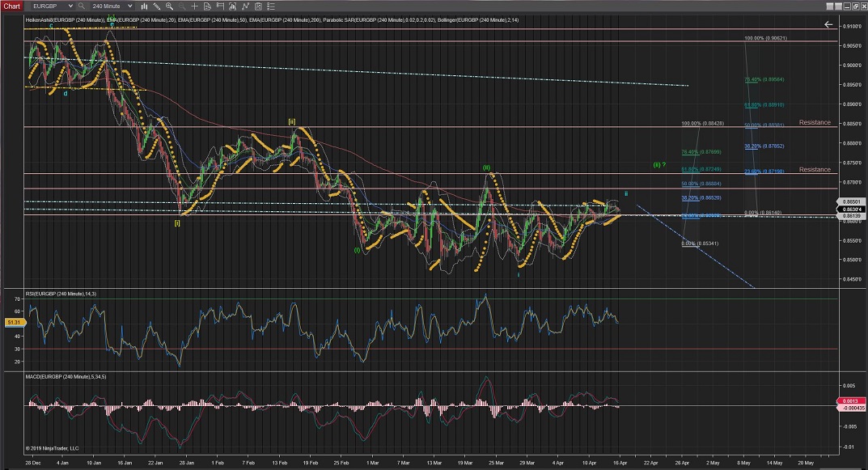Open the Data Box icon

tap(208, 6)
